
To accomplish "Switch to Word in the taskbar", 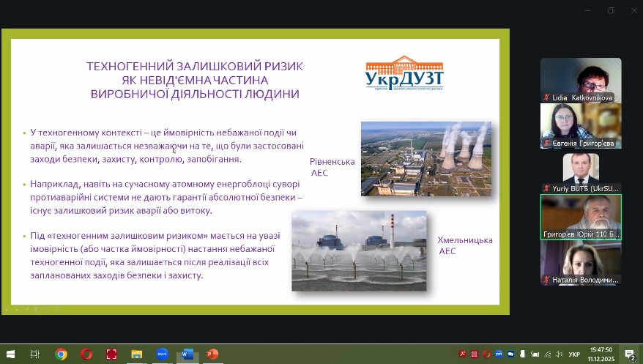I will (187, 354).
